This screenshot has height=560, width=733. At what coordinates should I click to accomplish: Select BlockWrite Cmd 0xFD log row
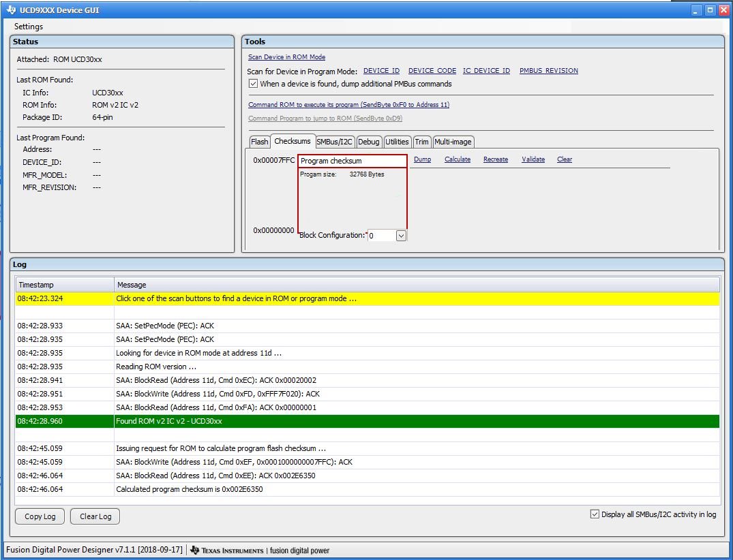[368, 394]
